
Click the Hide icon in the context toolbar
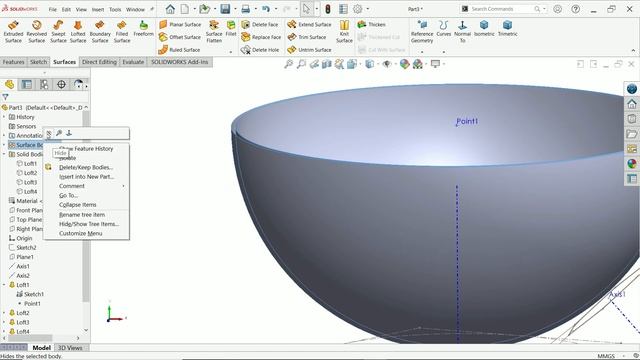tap(49, 133)
